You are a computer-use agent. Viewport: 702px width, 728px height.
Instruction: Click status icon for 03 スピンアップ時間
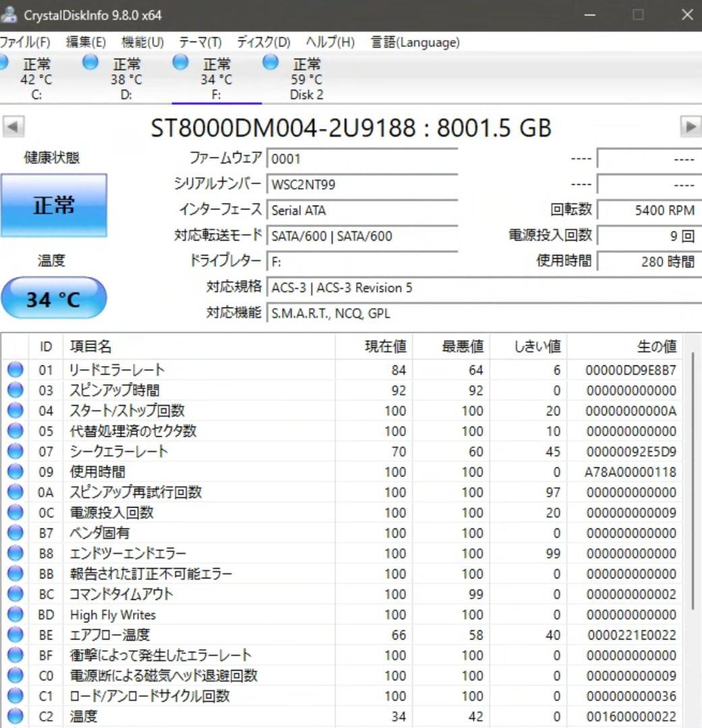pyautogui.click(x=16, y=390)
